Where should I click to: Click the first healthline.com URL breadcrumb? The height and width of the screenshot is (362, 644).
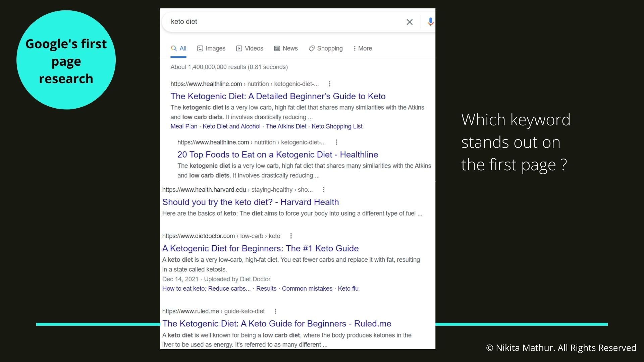click(x=245, y=84)
